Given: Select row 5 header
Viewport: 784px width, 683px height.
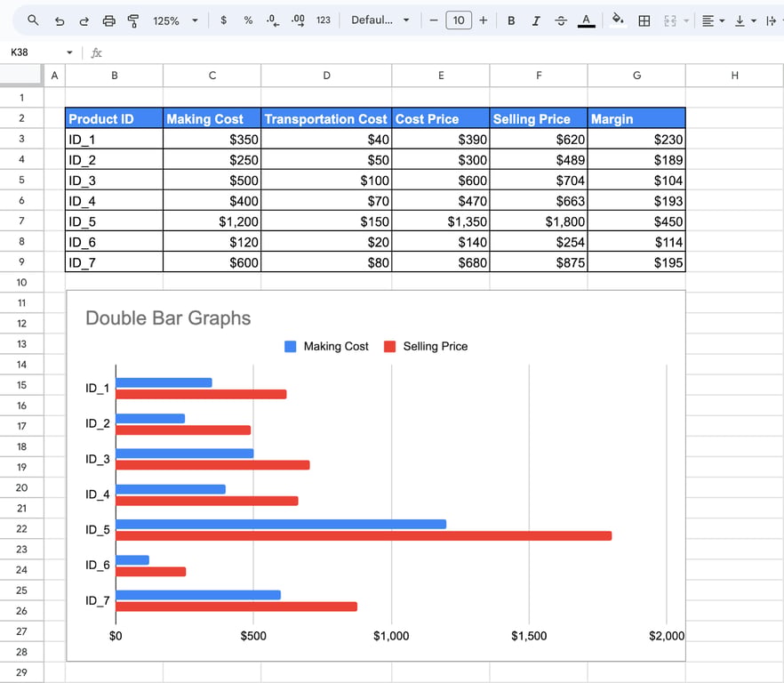Looking at the screenshot, I should pyautogui.click(x=21, y=180).
